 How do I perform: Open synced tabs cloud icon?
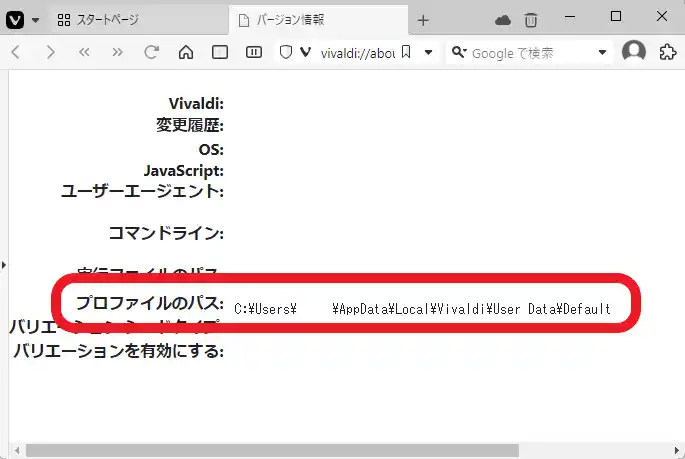[503, 20]
